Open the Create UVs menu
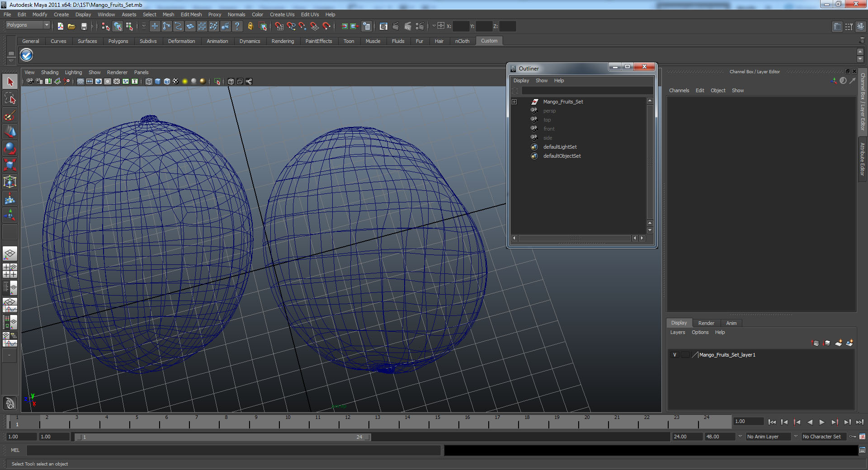The width and height of the screenshot is (868, 470). coord(282,14)
